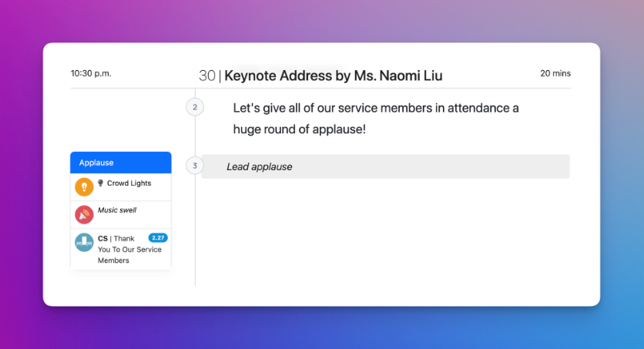This screenshot has height=349, width=644.
Task: Click the small bulb glyph before Crowd Lights
Action: (100, 183)
